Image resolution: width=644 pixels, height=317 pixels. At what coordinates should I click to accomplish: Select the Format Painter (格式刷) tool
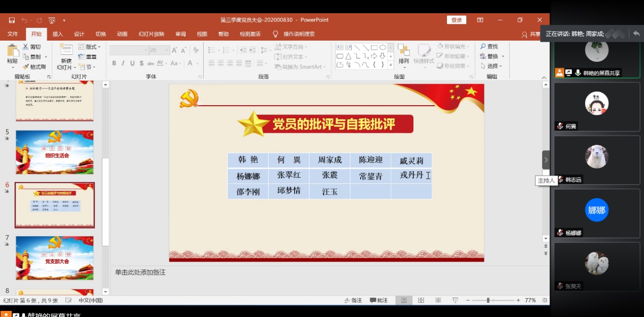click(x=34, y=67)
